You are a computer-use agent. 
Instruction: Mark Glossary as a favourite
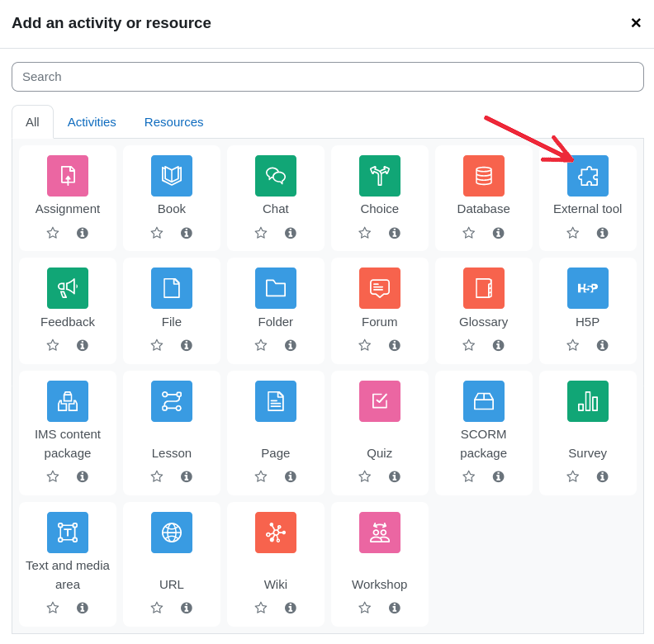[x=469, y=345]
